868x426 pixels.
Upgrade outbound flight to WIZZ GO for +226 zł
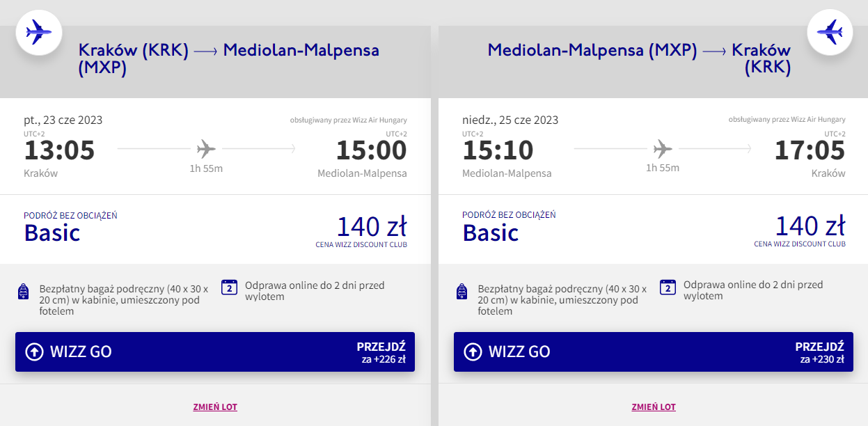(x=215, y=352)
